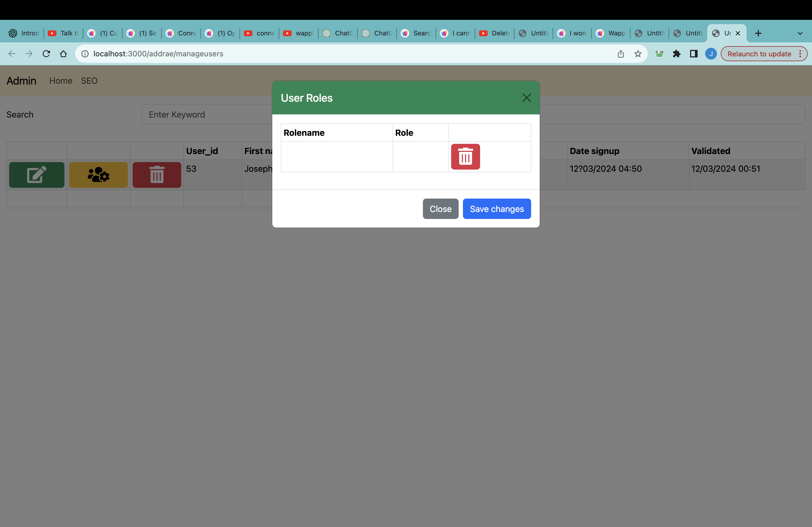Reload the page with browser refresh icon
812x527 pixels.
[46, 53]
